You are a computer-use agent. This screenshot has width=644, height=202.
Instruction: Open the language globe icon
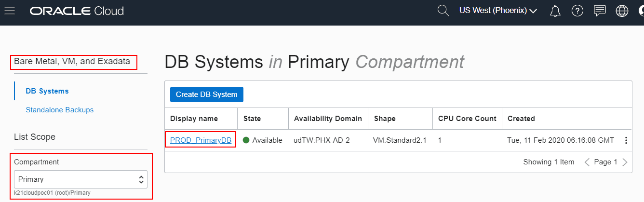click(x=622, y=11)
